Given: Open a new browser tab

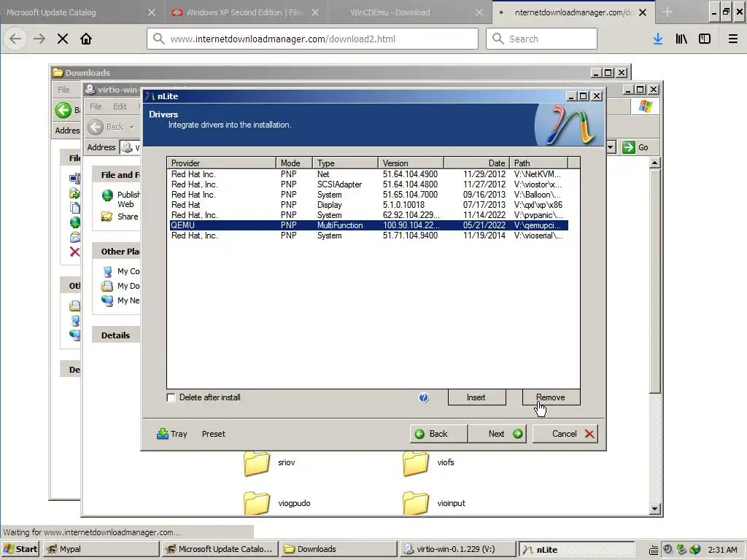Looking at the screenshot, I should coord(667,12).
